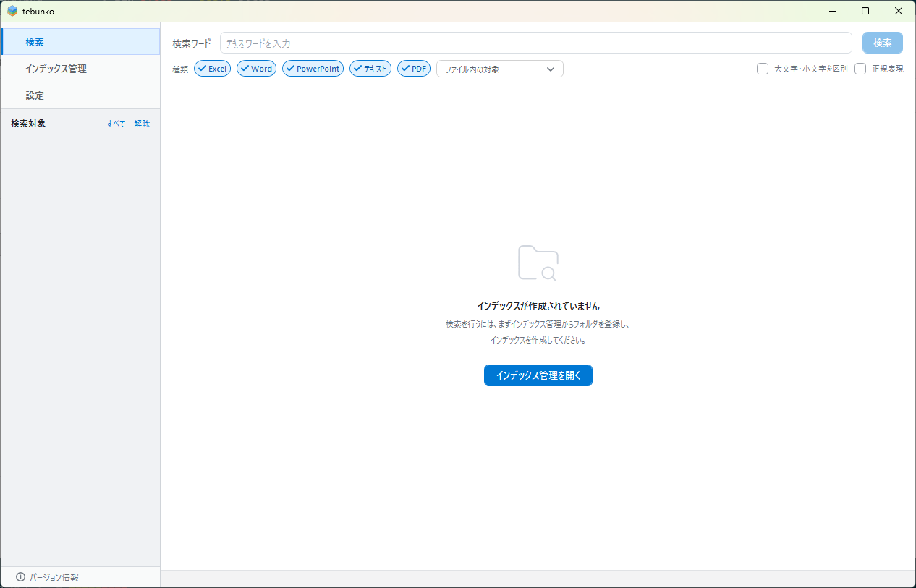The width and height of the screenshot is (916, 588).
Task: Minimize the tebunko window
Action: click(833, 11)
